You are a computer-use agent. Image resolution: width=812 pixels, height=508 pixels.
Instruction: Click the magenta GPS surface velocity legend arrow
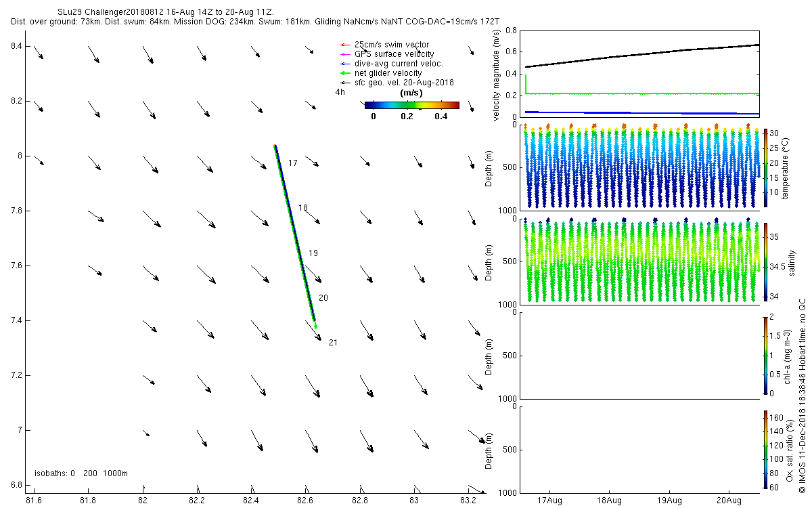[x=344, y=54]
